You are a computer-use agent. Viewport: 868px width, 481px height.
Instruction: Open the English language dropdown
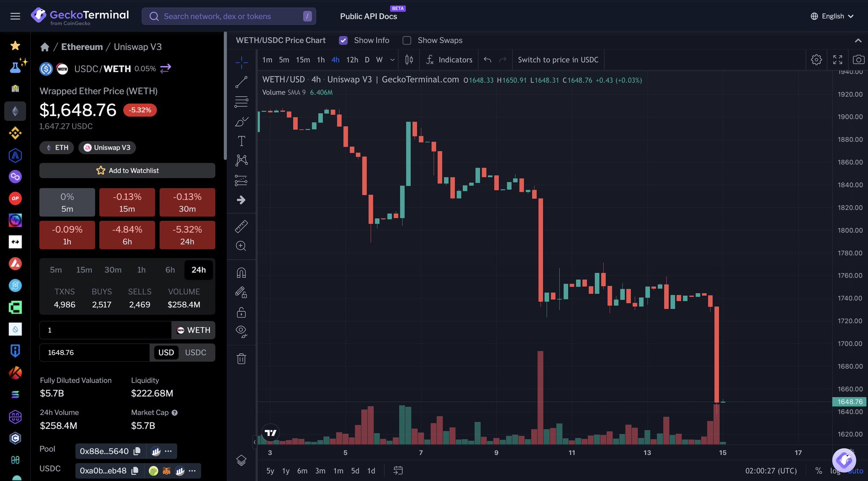point(832,16)
